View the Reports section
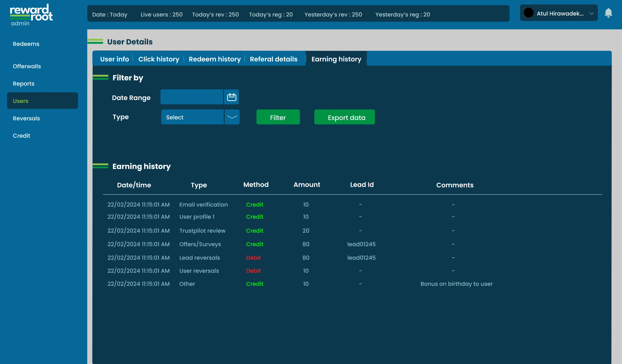The width and height of the screenshot is (622, 364). (24, 84)
